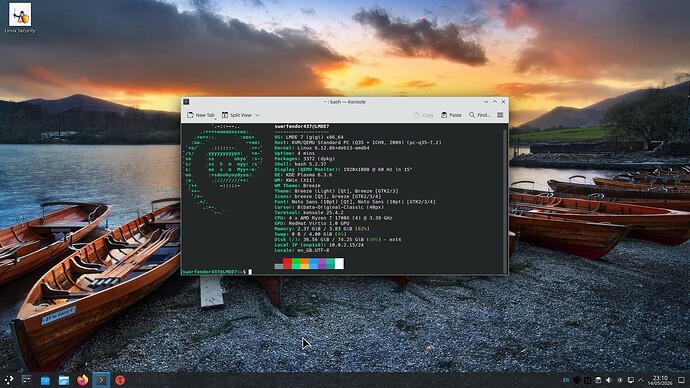Open the Dolphin file manager from taskbar

(64, 380)
